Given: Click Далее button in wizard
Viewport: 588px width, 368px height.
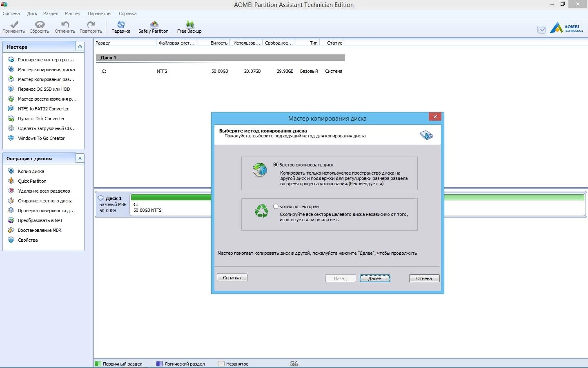Looking at the screenshot, I should [x=375, y=278].
